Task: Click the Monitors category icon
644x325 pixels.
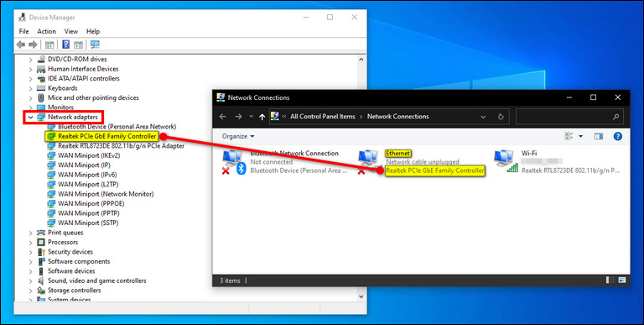Action: 41,107
